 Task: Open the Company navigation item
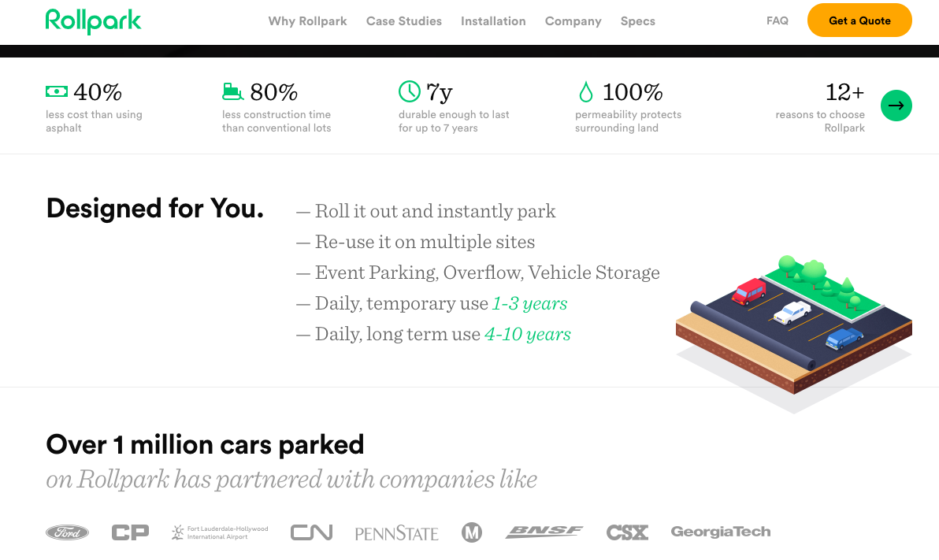(x=573, y=21)
